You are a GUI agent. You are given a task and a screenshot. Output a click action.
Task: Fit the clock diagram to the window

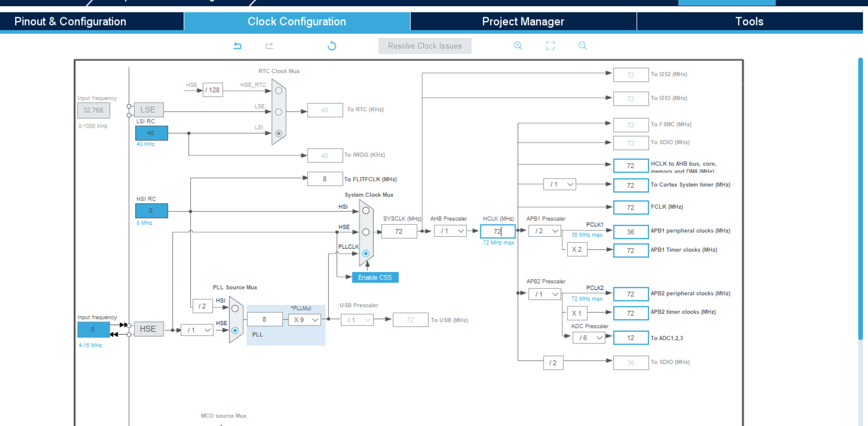point(551,46)
